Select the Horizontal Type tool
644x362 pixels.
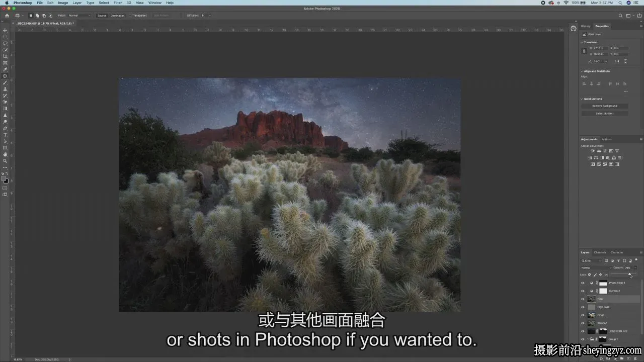point(5,135)
